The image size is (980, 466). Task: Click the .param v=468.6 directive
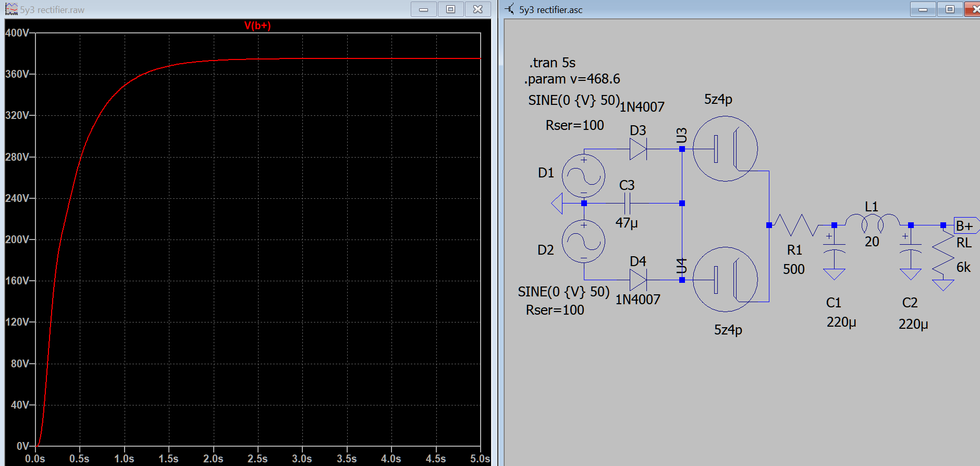point(572,79)
